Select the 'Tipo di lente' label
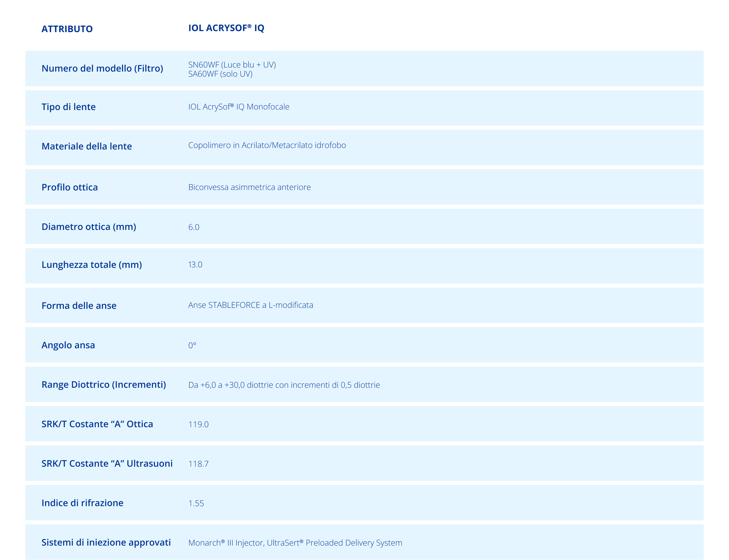Image resolution: width=729 pixels, height=560 pixels. point(68,107)
